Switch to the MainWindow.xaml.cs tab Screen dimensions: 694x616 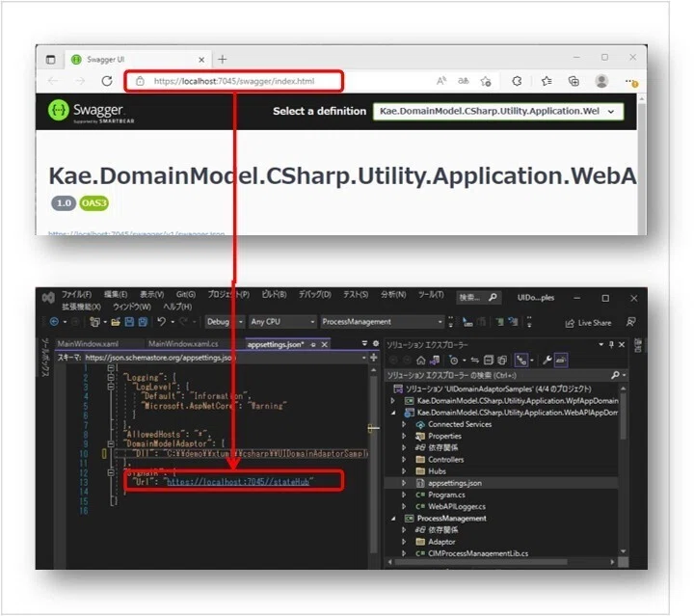click(x=183, y=344)
